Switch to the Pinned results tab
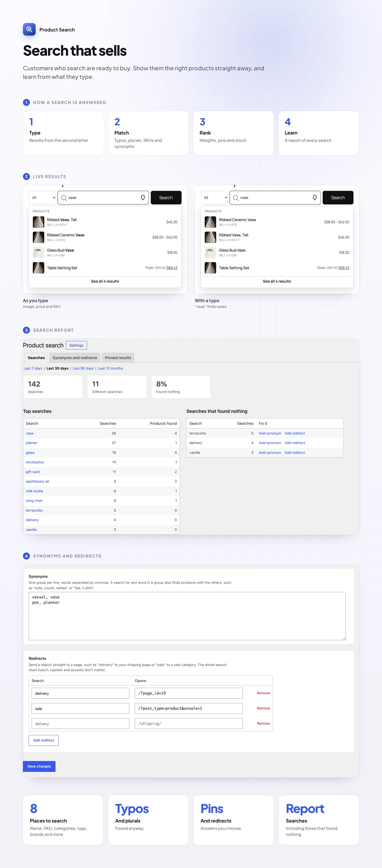This screenshot has height=868, width=382. point(118,358)
